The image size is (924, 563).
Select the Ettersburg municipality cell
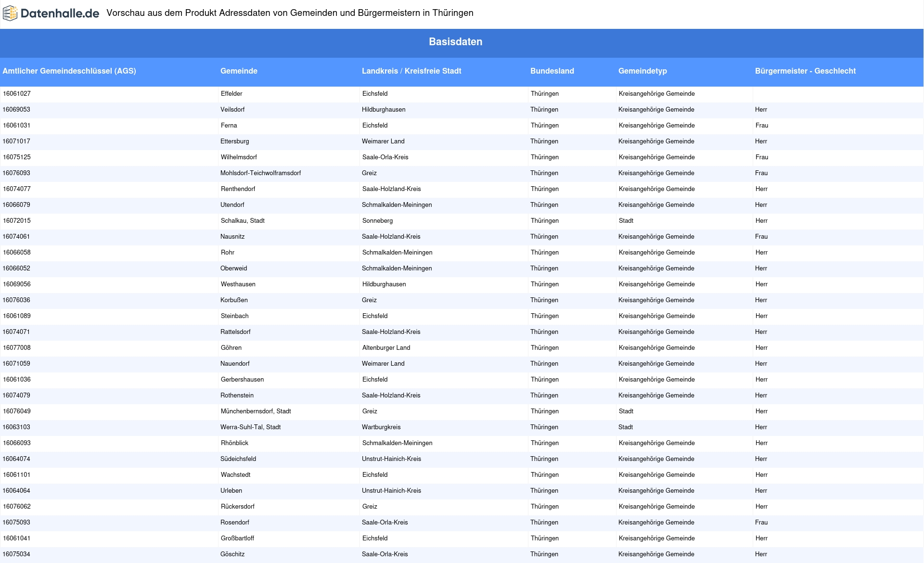[235, 141]
